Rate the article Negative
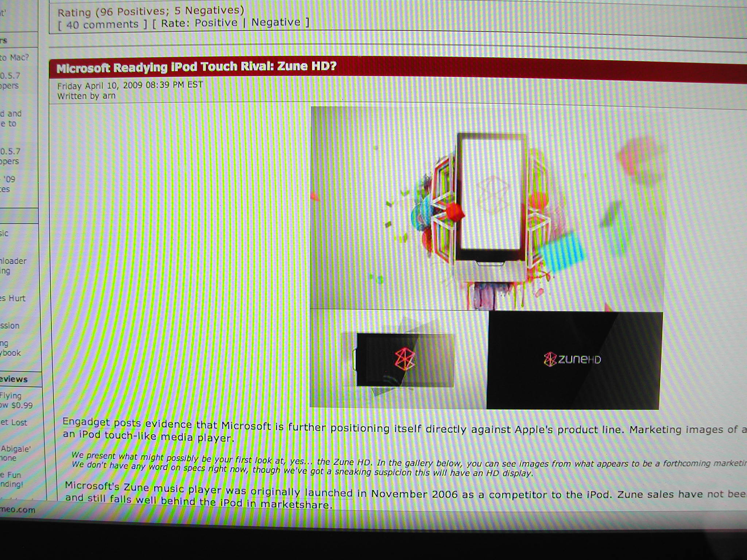The image size is (747, 560). [x=276, y=22]
